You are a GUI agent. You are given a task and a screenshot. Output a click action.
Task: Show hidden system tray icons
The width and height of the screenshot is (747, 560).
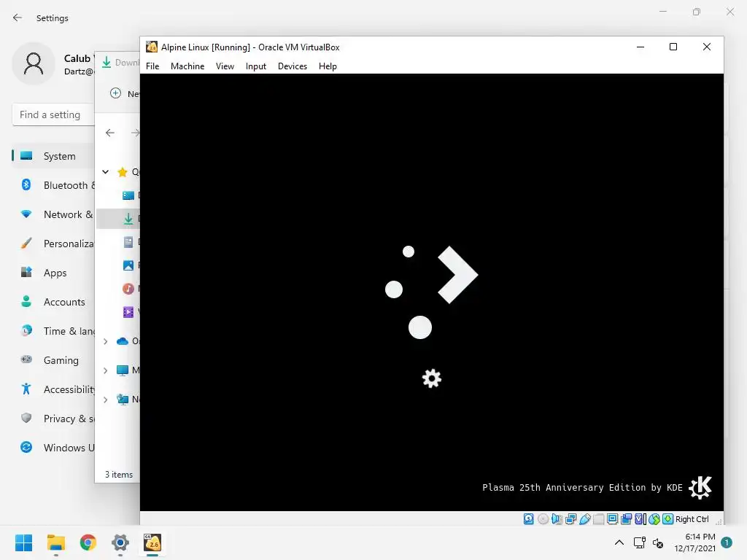pyautogui.click(x=619, y=542)
